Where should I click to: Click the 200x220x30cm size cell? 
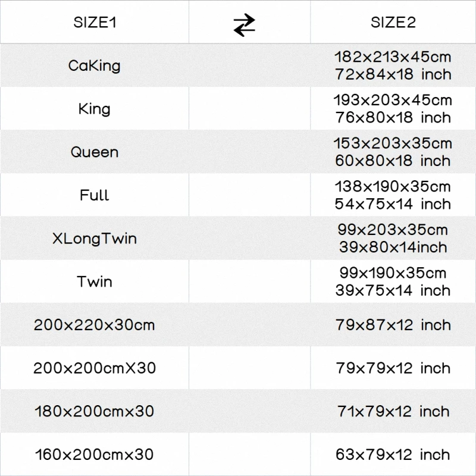[x=95, y=325]
